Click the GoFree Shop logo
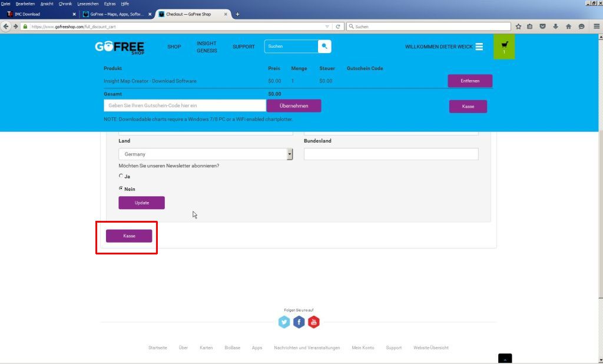The image size is (603, 364). [x=120, y=47]
